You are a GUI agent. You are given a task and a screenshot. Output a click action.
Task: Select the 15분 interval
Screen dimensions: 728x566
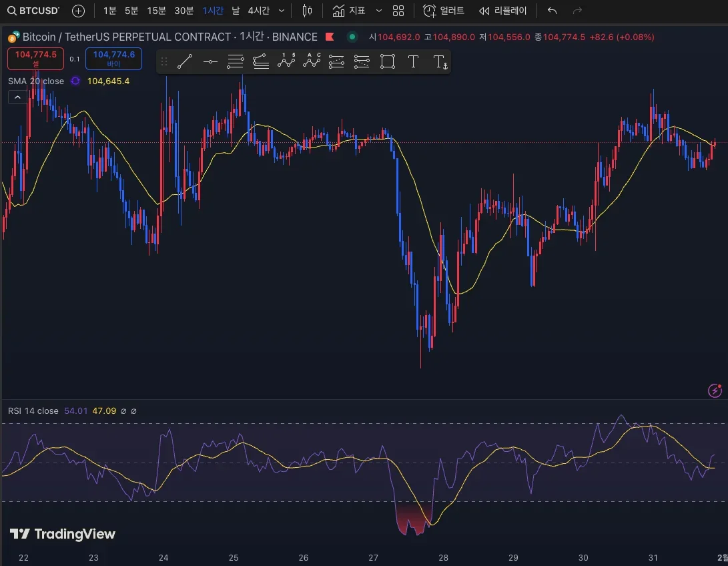click(156, 11)
